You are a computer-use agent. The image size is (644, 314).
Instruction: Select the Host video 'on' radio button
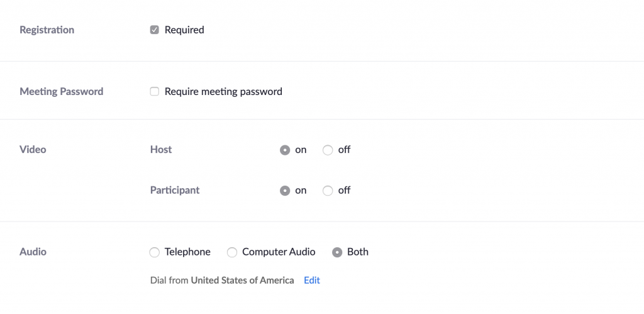(x=285, y=150)
